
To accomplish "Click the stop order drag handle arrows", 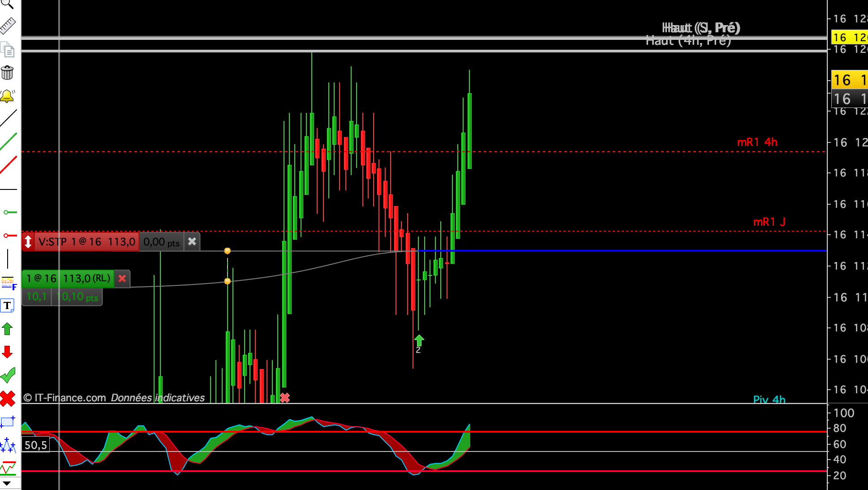I will coord(28,242).
